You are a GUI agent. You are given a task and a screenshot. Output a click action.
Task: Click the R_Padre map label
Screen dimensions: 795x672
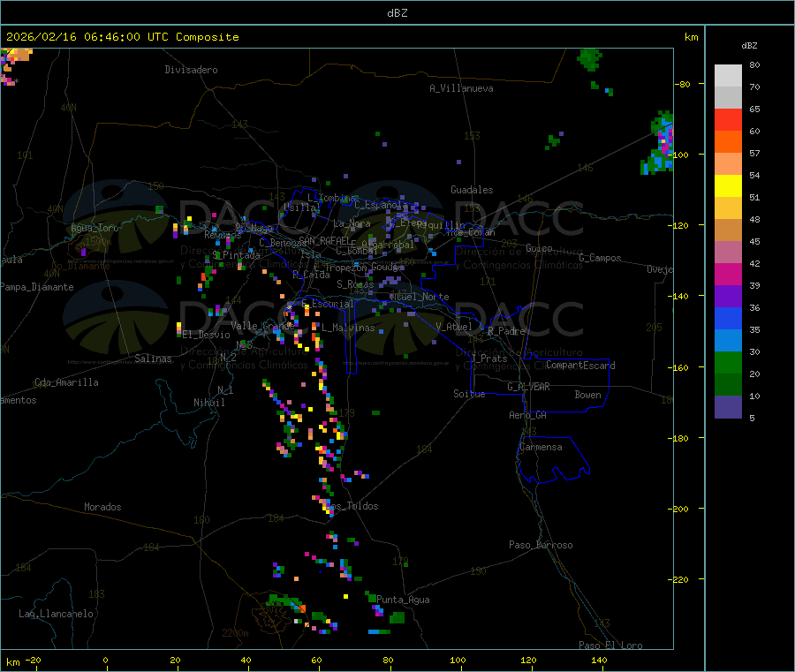(x=506, y=331)
